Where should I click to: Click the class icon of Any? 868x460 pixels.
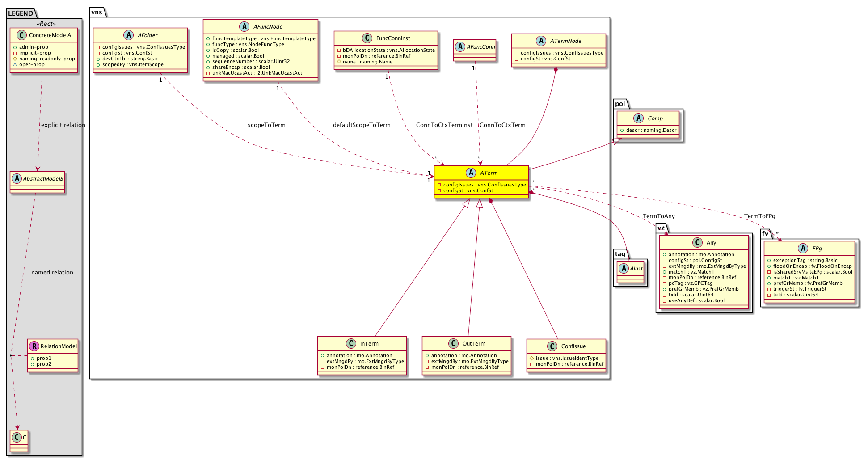pos(697,242)
